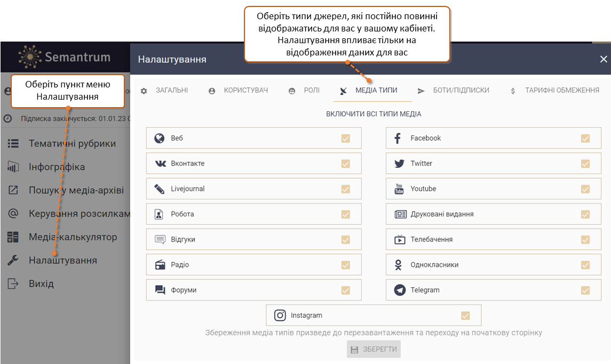Click the Налаштування dialog title text
The width and height of the screenshot is (611, 364).
[172, 60]
